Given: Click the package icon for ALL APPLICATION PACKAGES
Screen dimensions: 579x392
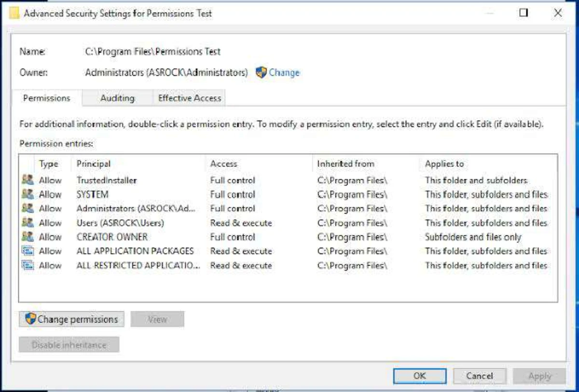Looking at the screenshot, I should (x=28, y=251).
